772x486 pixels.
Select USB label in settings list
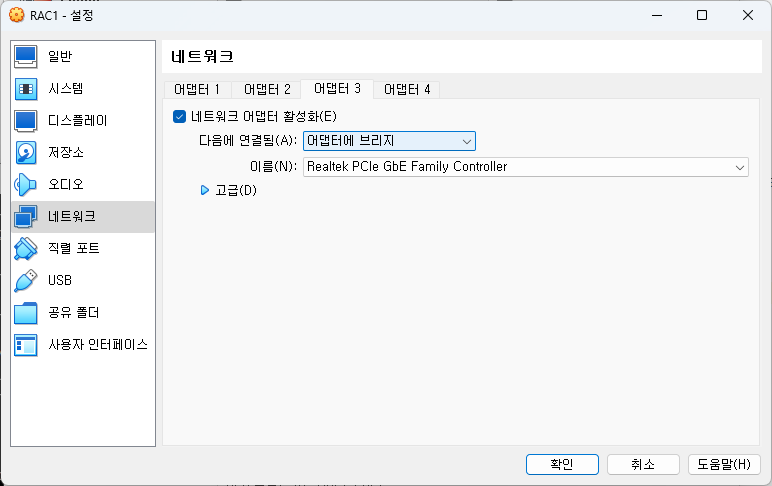[x=60, y=281]
